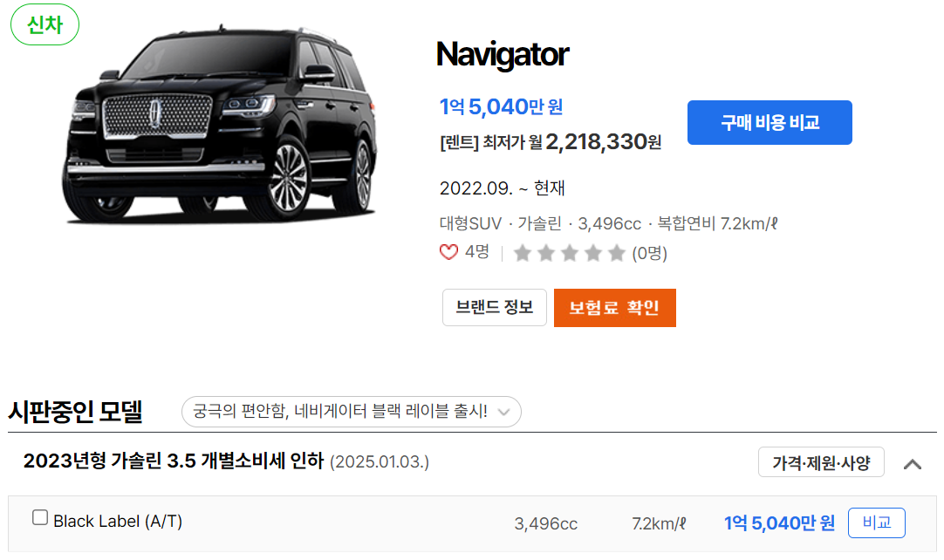Click the Navigator model title
The width and height of the screenshot is (944, 560).
pyautogui.click(x=503, y=55)
